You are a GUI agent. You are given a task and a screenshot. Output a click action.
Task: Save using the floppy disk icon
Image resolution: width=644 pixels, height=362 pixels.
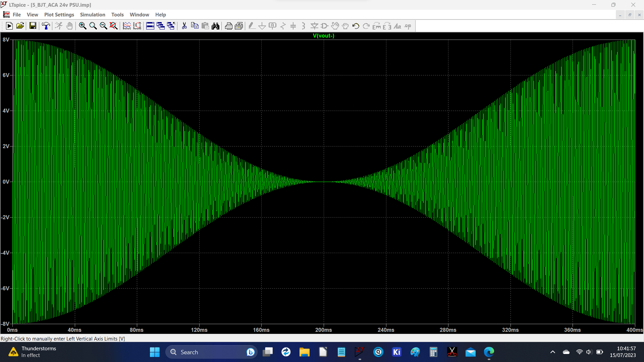[x=33, y=26]
